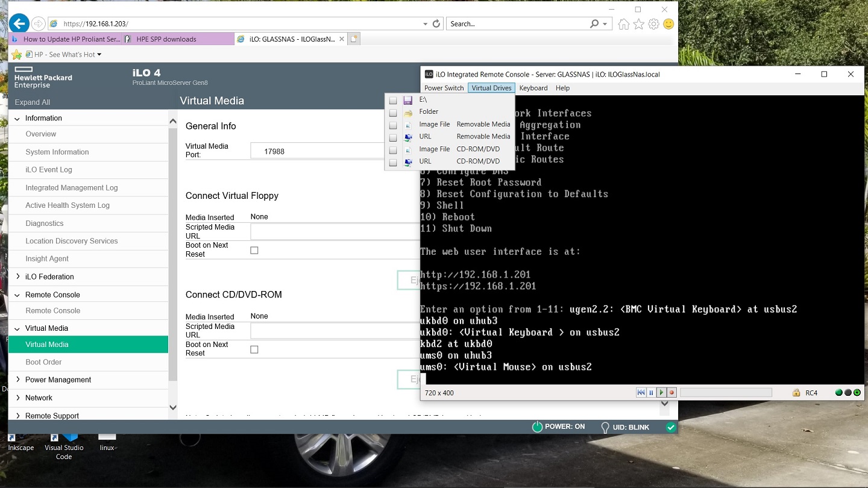Open the Keyboard menu

point(533,88)
